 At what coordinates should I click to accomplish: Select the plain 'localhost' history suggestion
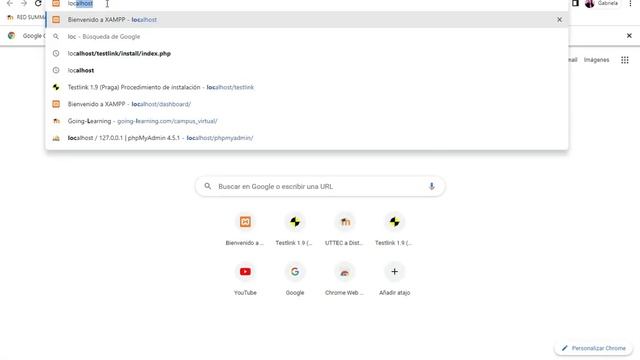tap(307, 70)
